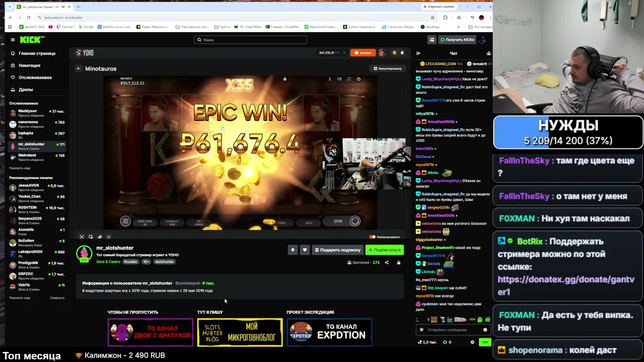Viewport: 644px width, 362px height.
Task: Mute the slot game sound
Action: coord(339,79)
